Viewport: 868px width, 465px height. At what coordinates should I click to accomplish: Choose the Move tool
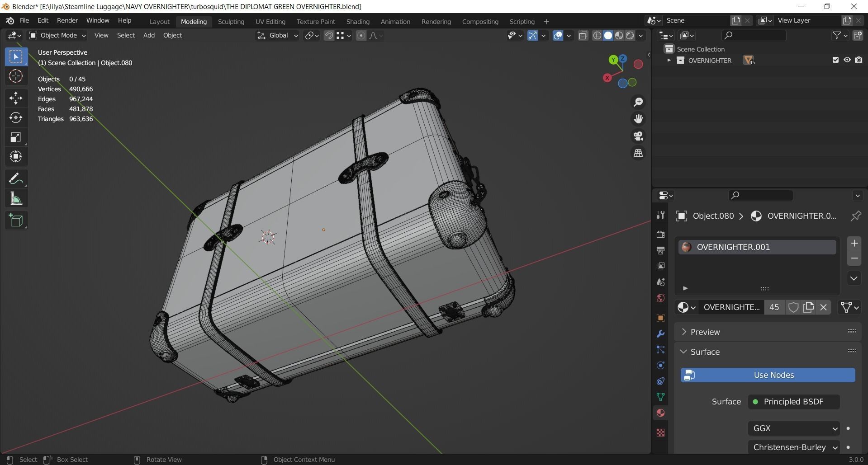point(16,98)
